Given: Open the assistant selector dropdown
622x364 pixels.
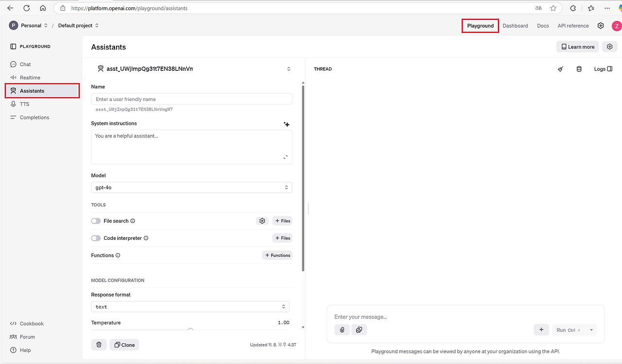Looking at the screenshot, I should coord(194,69).
